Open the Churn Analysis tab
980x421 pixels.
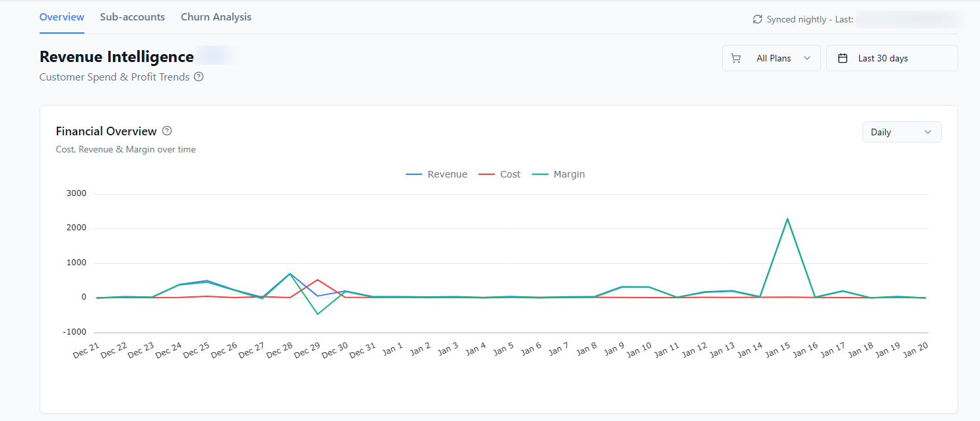216,17
